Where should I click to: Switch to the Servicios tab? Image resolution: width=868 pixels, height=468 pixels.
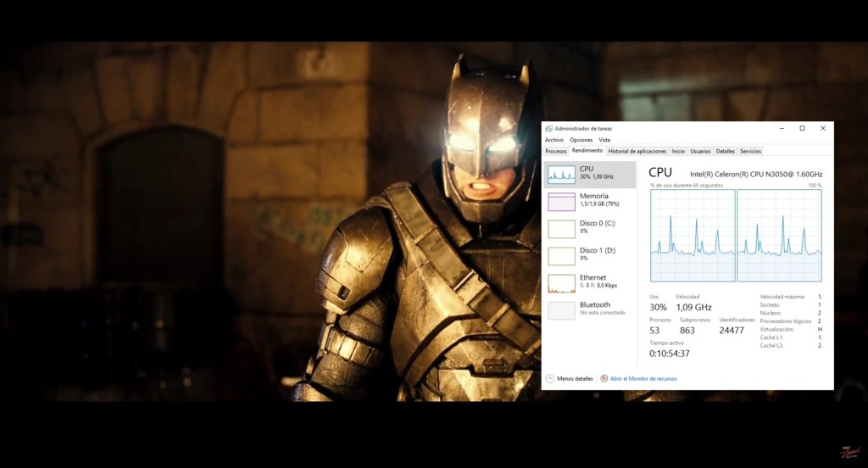coord(751,151)
